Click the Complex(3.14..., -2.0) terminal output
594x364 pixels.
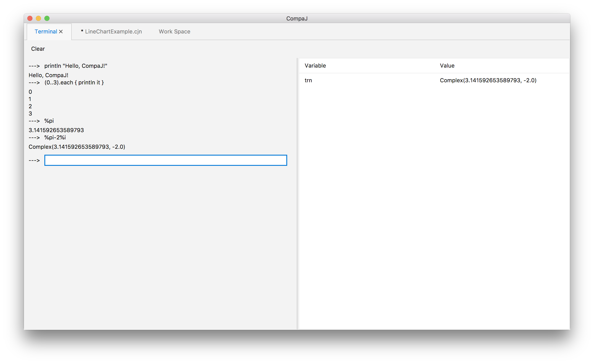coord(77,147)
